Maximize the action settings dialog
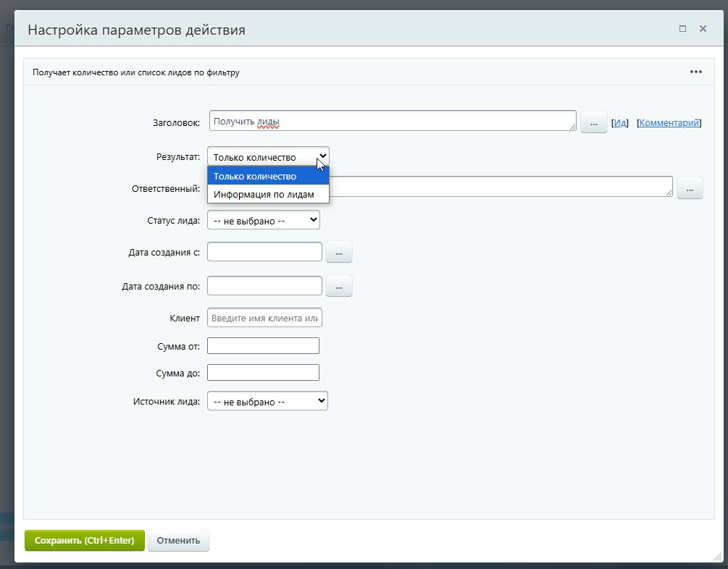The width and height of the screenshot is (728, 569). (x=682, y=29)
